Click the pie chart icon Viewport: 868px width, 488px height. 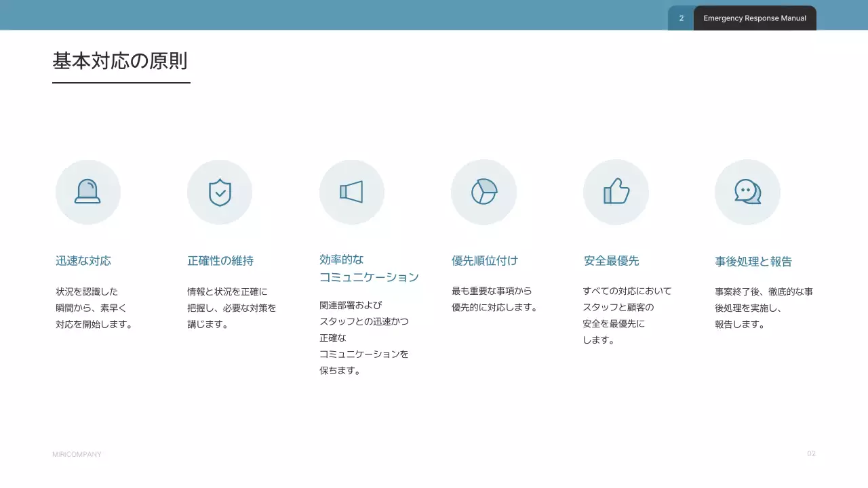pyautogui.click(x=484, y=192)
